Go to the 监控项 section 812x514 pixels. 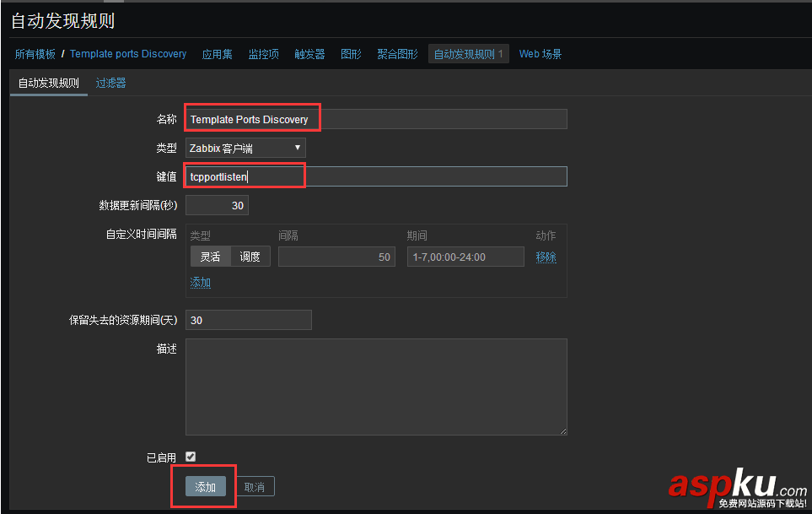click(x=263, y=53)
